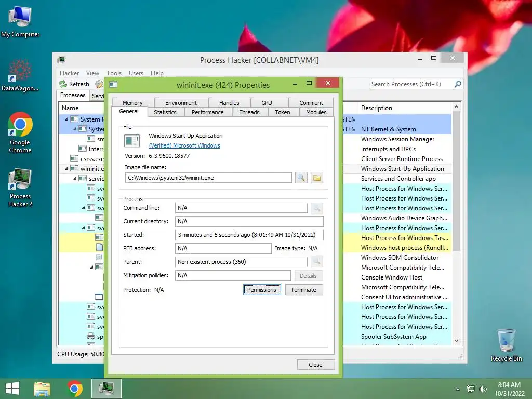This screenshot has height=399, width=532.
Task: Click the options gear icon beside Refresh
Action: pyautogui.click(x=99, y=84)
